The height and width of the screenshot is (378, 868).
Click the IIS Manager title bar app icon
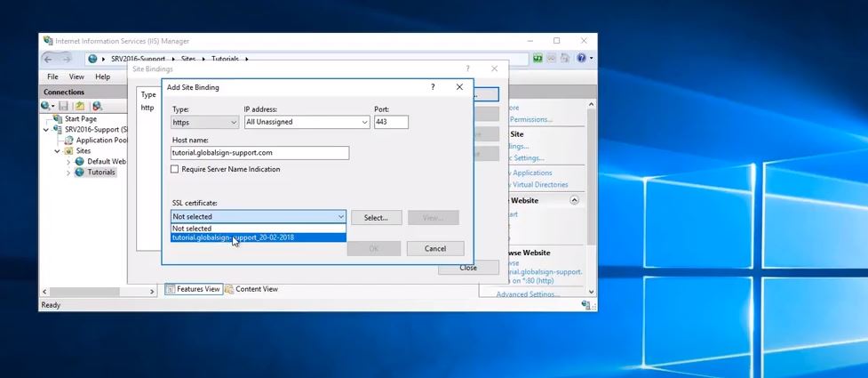point(48,41)
